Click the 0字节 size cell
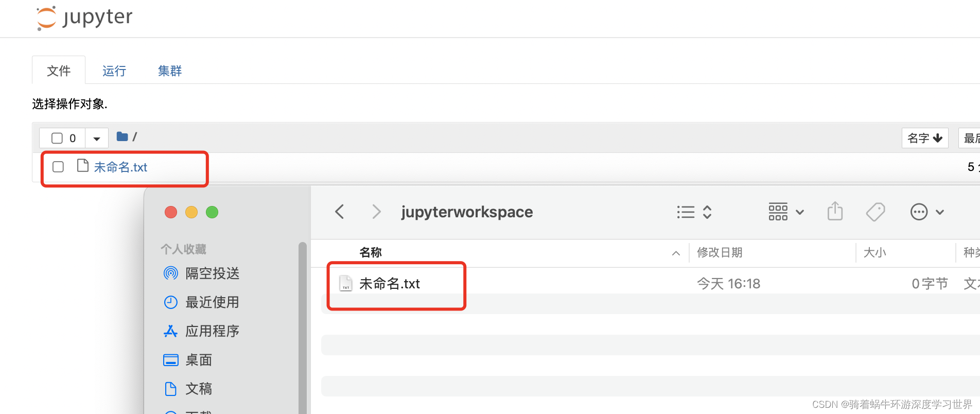 click(x=930, y=284)
